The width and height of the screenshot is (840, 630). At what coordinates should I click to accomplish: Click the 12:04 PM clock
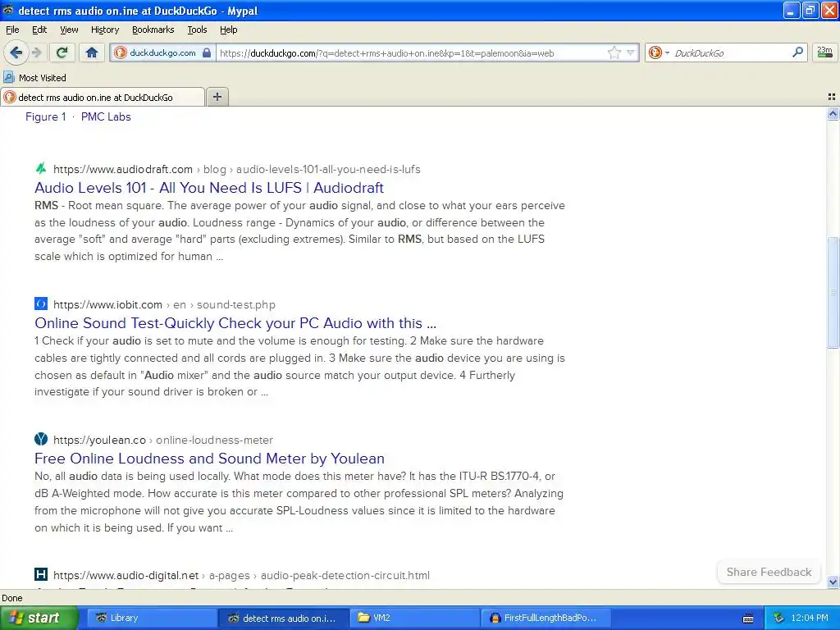pos(810,618)
